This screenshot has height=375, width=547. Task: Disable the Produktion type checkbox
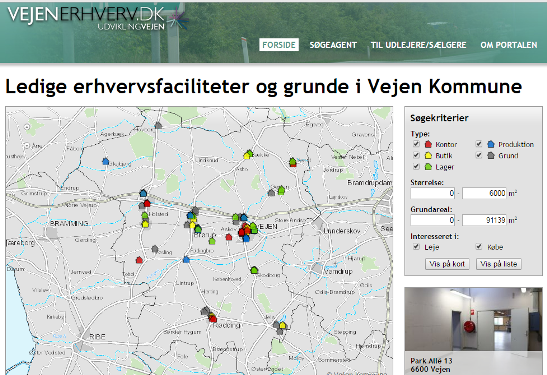(479, 144)
